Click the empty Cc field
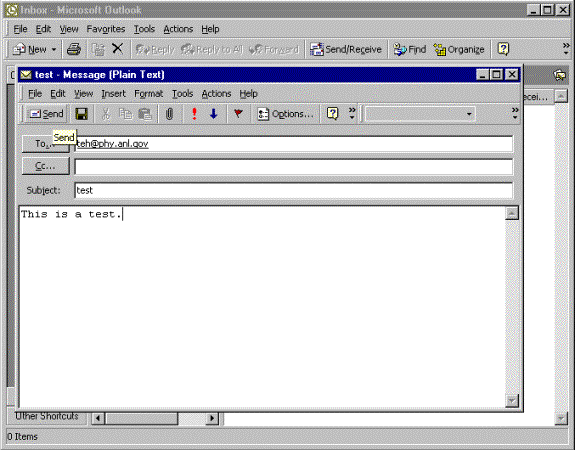The width and height of the screenshot is (575, 450). tap(293, 167)
